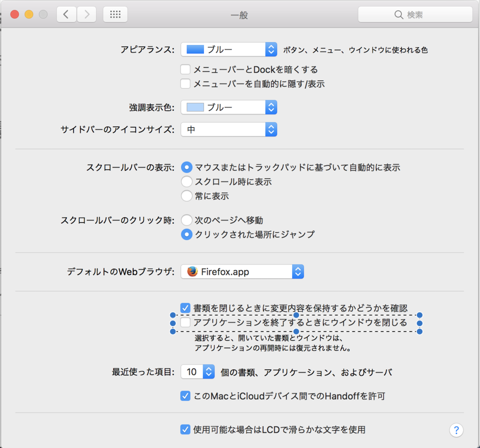Enable メニューバーを自動的に隠す/表示 checkbox
480x448 pixels.
tap(185, 84)
